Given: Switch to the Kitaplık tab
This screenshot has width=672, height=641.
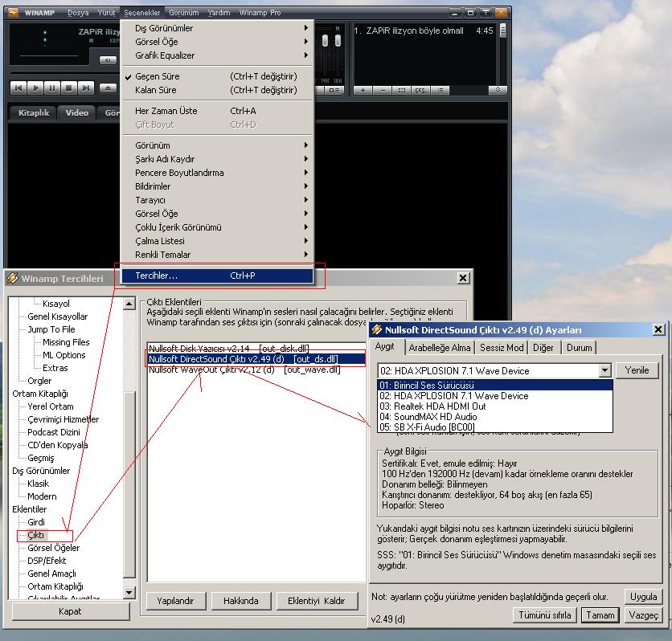Looking at the screenshot, I should click(x=34, y=112).
